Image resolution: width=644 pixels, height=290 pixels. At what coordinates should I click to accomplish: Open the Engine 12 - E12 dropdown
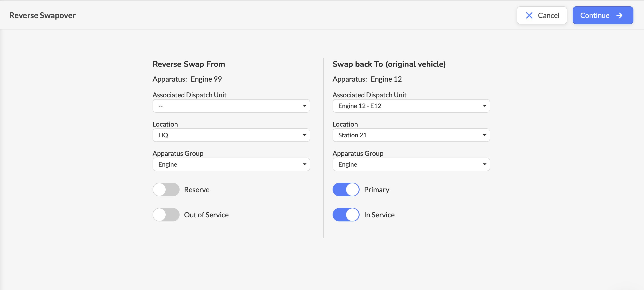[x=411, y=106]
